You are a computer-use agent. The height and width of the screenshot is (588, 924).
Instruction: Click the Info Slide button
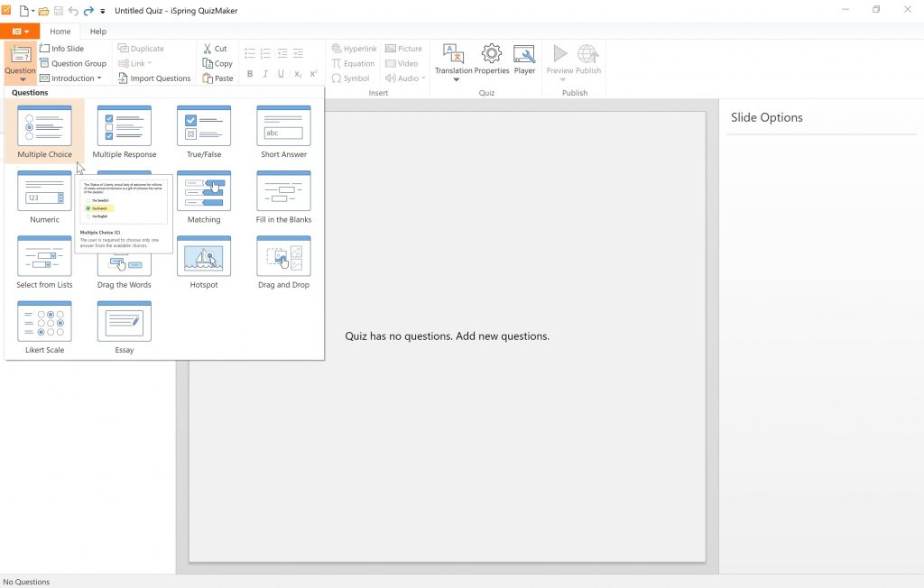[61, 49]
